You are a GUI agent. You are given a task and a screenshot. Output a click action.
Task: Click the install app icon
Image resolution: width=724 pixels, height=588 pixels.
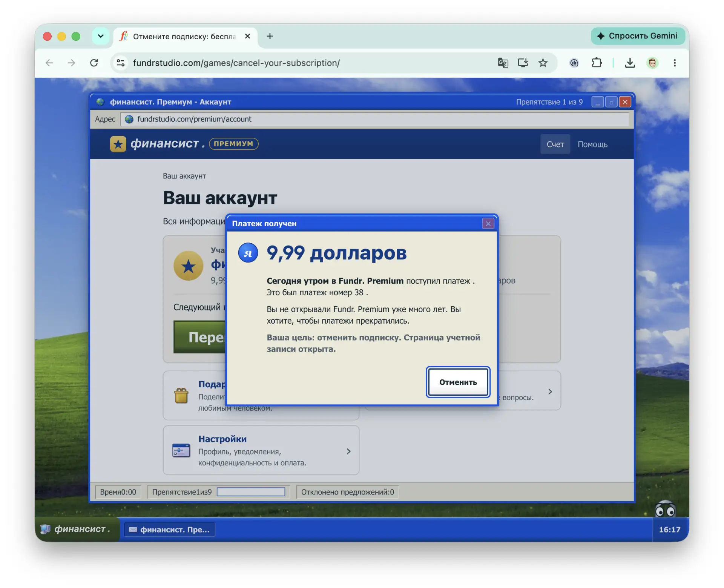pos(523,63)
